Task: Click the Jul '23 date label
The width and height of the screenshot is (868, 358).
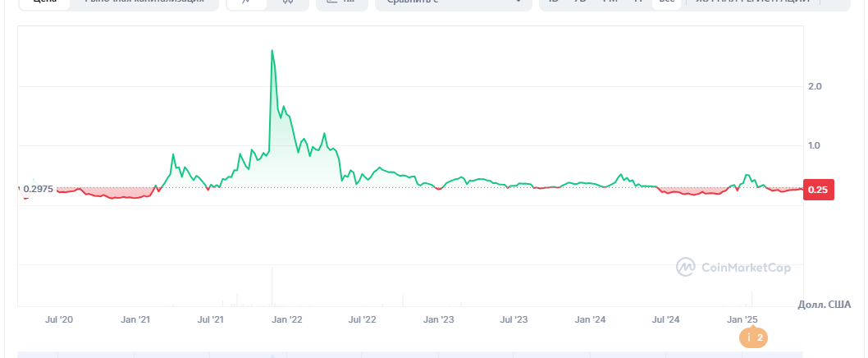Action: click(514, 319)
